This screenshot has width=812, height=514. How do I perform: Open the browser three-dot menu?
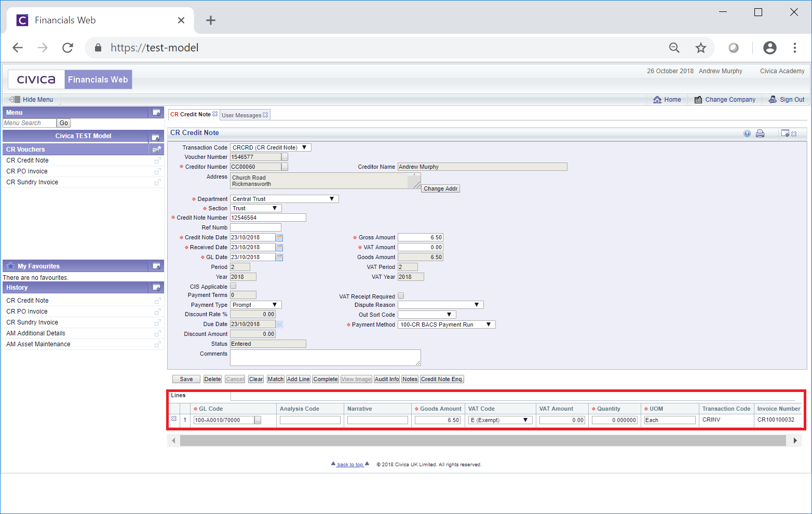tap(795, 48)
